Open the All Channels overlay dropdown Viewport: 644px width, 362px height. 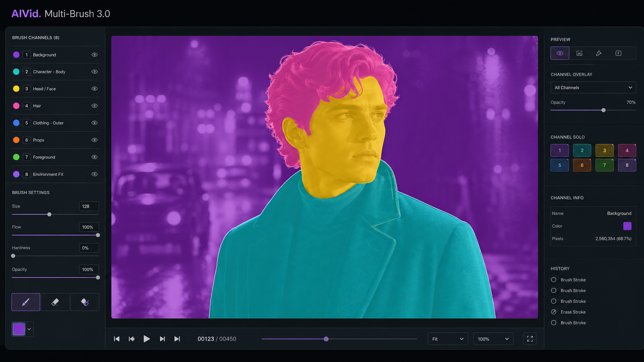pyautogui.click(x=593, y=88)
